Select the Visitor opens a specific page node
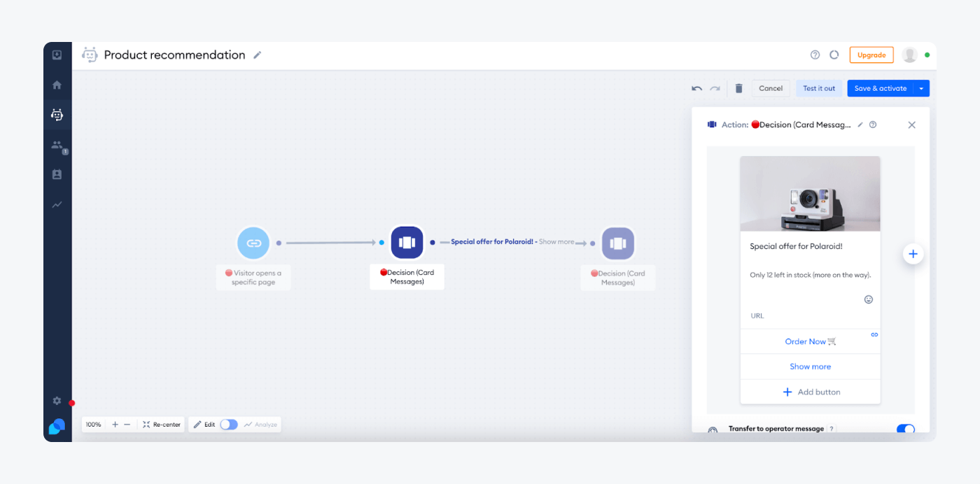 point(253,243)
